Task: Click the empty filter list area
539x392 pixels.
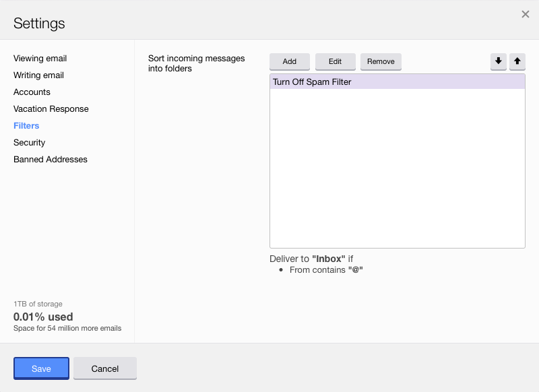Action: [397, 168]
